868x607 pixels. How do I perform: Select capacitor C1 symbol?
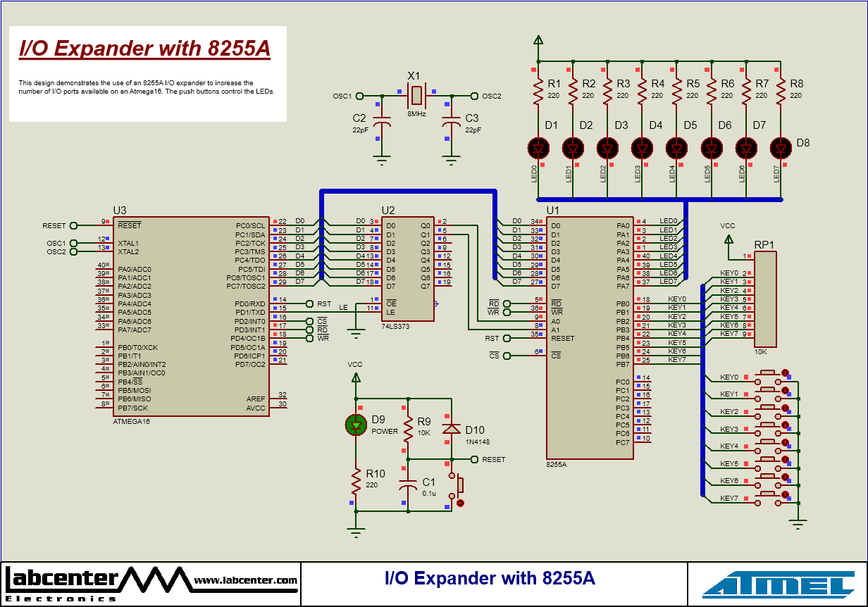[x=407, y=486]
